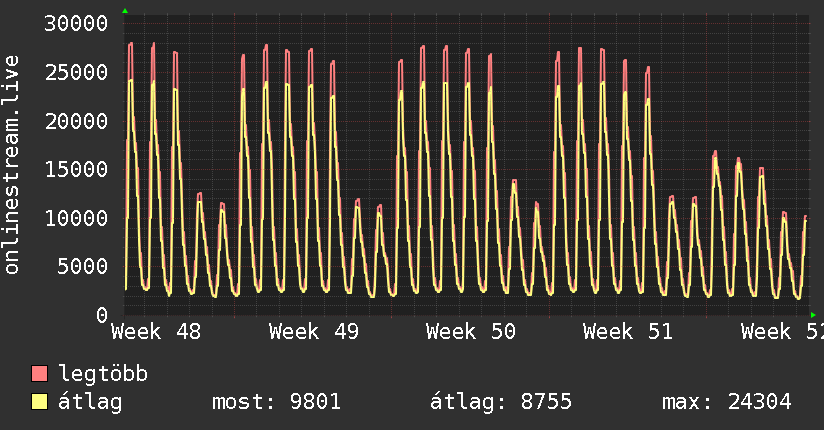Image resolution: width=824 pixels, height=430 pixels.
Task: Click the Week 52 axis label
Action: [x=782, y=332]
